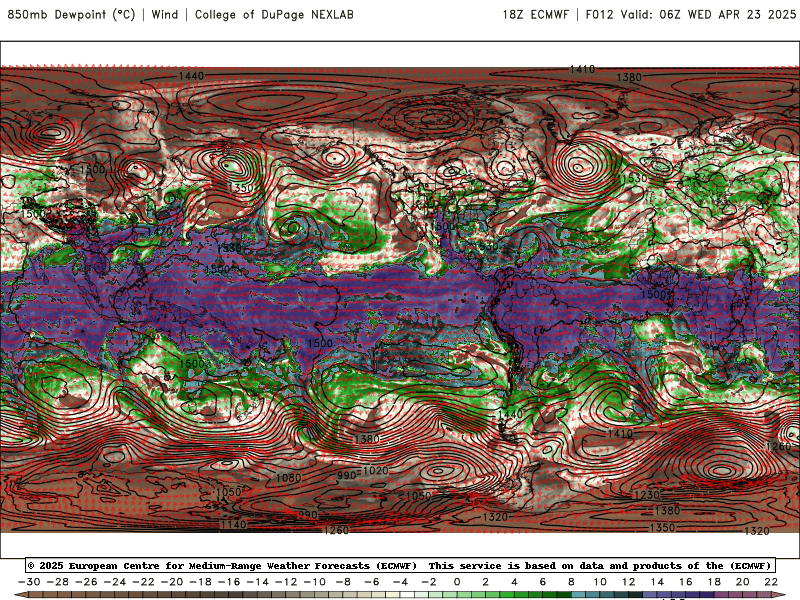Click the -20 legend value

point(172,582)
